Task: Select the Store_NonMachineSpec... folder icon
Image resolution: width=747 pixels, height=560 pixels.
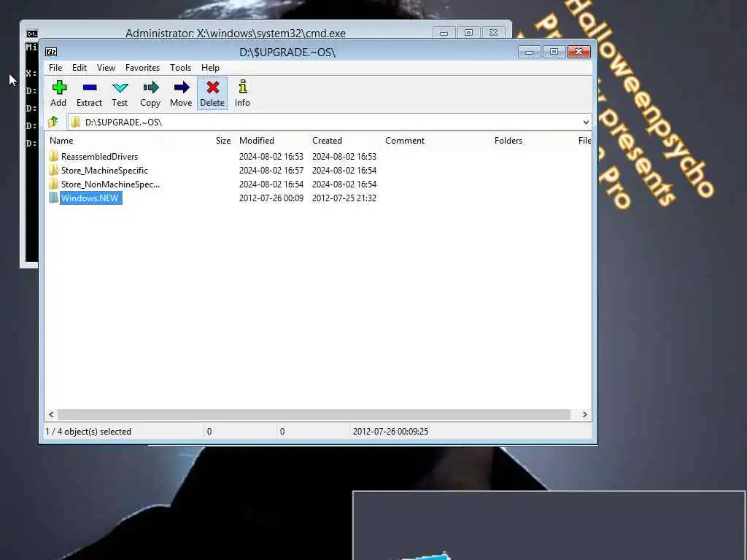Action: click(54, 184)
